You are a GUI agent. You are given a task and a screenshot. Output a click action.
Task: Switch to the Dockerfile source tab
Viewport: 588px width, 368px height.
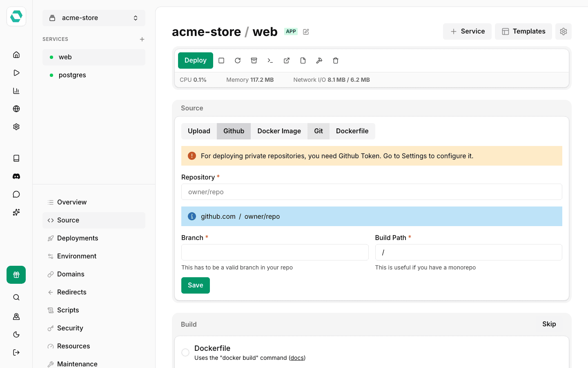(352, 131)
